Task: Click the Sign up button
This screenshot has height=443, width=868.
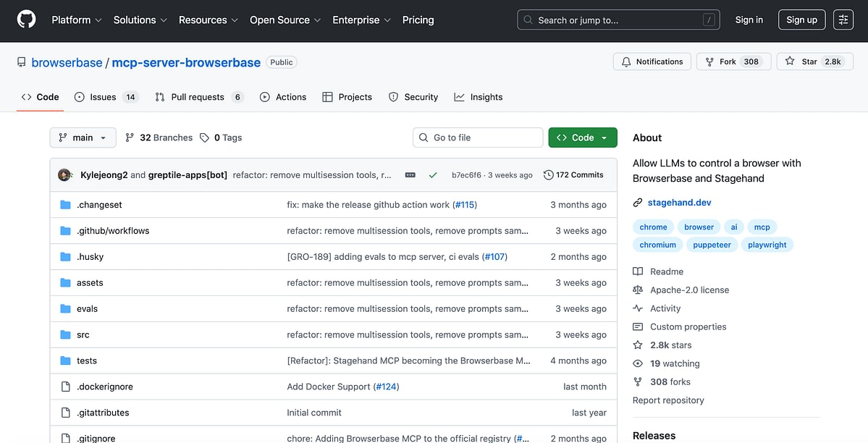Action: tap(801, 20)
